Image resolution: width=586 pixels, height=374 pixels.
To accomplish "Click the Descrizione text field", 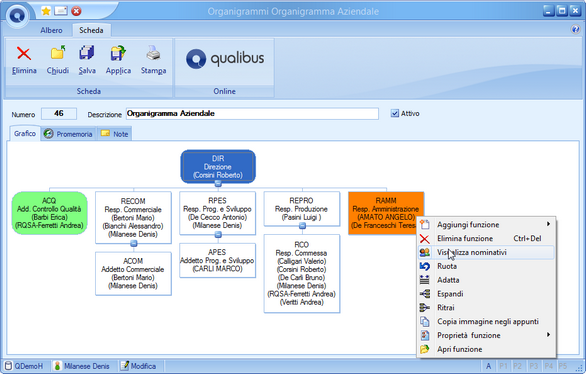I will click(x=252, y=114).
